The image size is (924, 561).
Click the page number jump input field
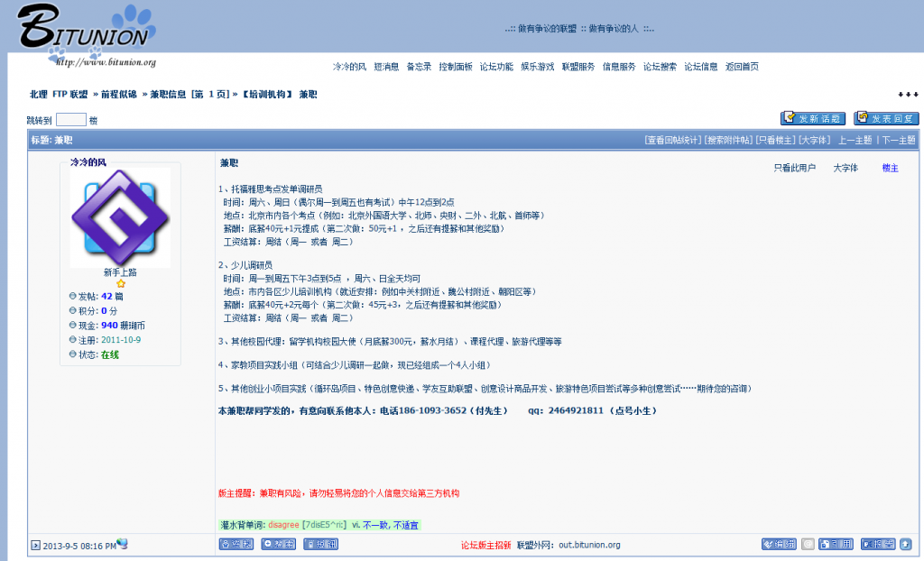coord(71,119)
